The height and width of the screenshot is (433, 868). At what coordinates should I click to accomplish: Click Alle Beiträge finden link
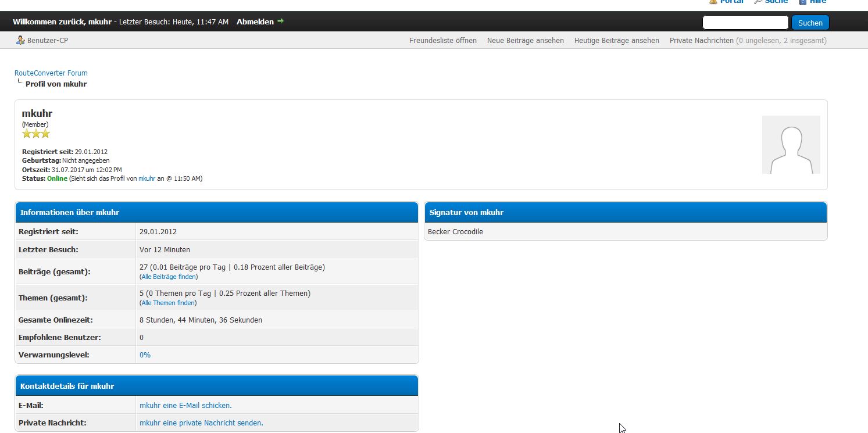coord(169,277)
